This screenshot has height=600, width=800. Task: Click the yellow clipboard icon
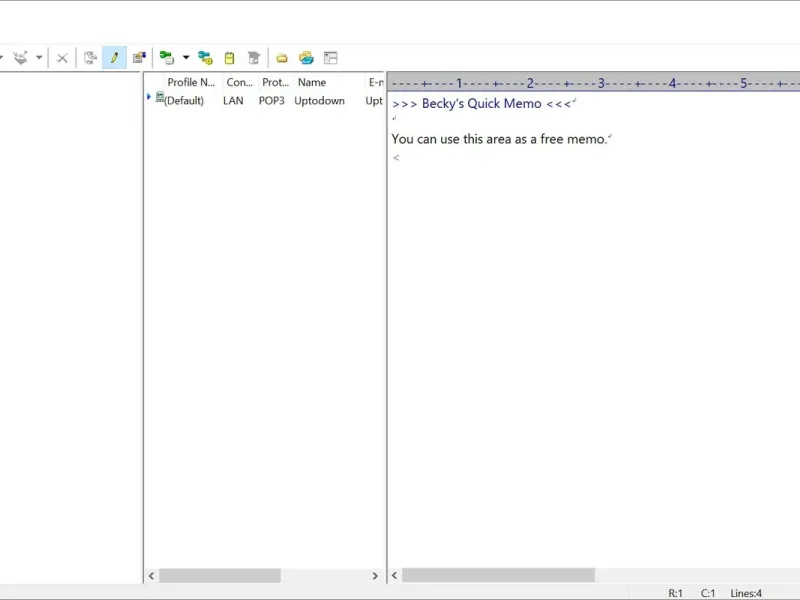coord(230,58)
